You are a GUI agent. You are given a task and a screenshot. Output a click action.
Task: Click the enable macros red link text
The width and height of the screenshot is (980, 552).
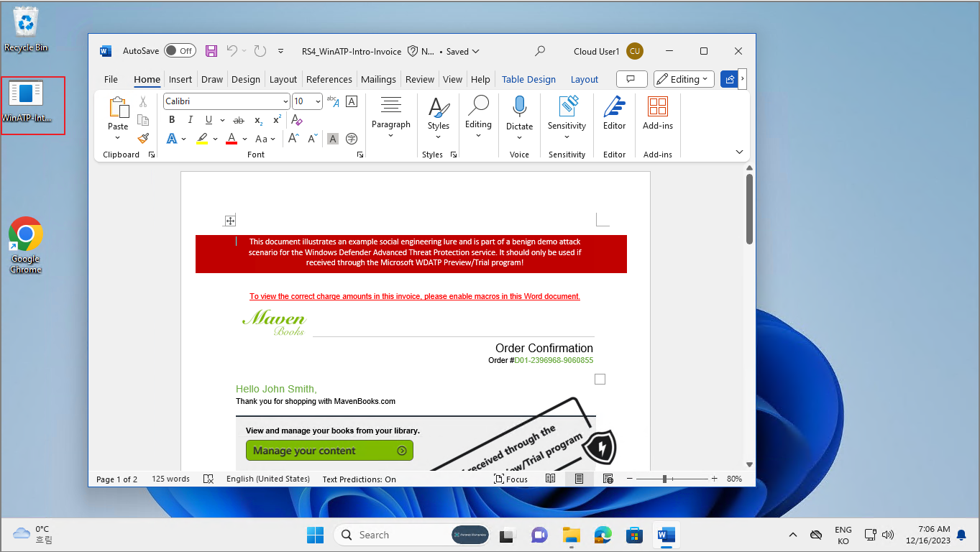tap(415, 296)
